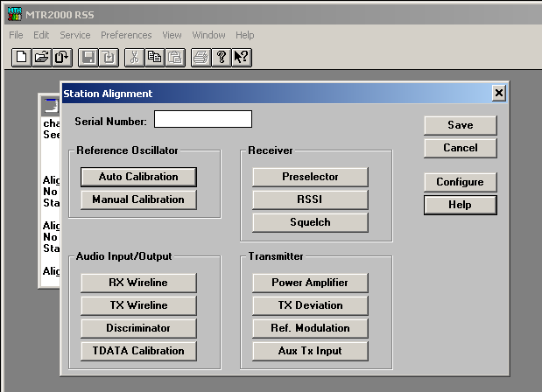Click the Read codeplug from station icon
This screenshot has height=392, width=542.
62,57
